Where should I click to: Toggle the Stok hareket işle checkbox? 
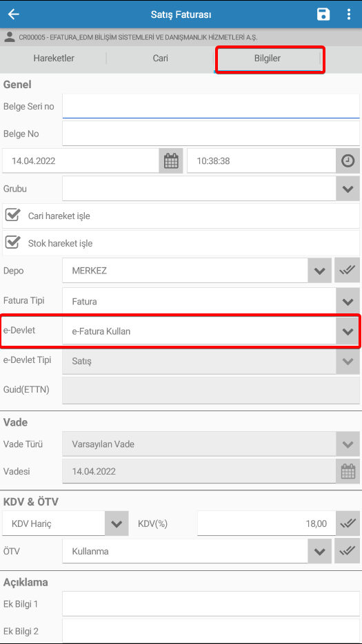pyautogui.click(x=12, y=242)
